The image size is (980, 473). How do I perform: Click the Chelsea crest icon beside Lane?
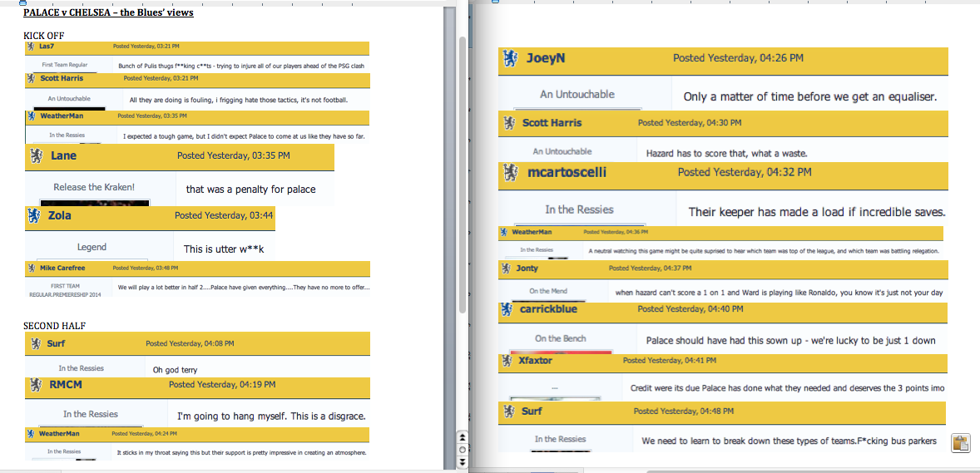click(36, 155)
